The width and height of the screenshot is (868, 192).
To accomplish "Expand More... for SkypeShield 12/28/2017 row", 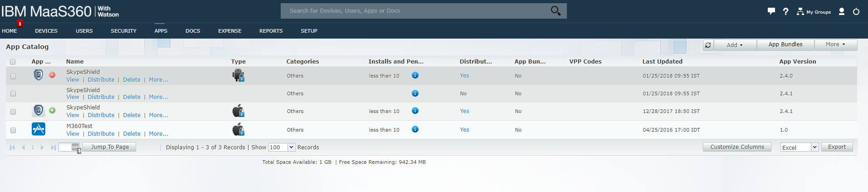I will tap(158, 115).
